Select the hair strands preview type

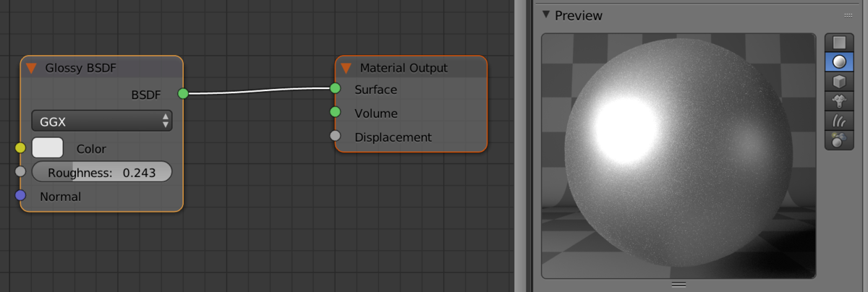click(839, 121)
